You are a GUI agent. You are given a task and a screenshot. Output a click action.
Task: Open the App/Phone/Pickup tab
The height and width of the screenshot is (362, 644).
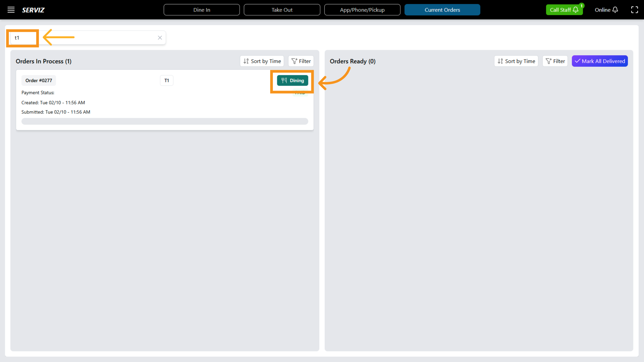tap(362, 10)
